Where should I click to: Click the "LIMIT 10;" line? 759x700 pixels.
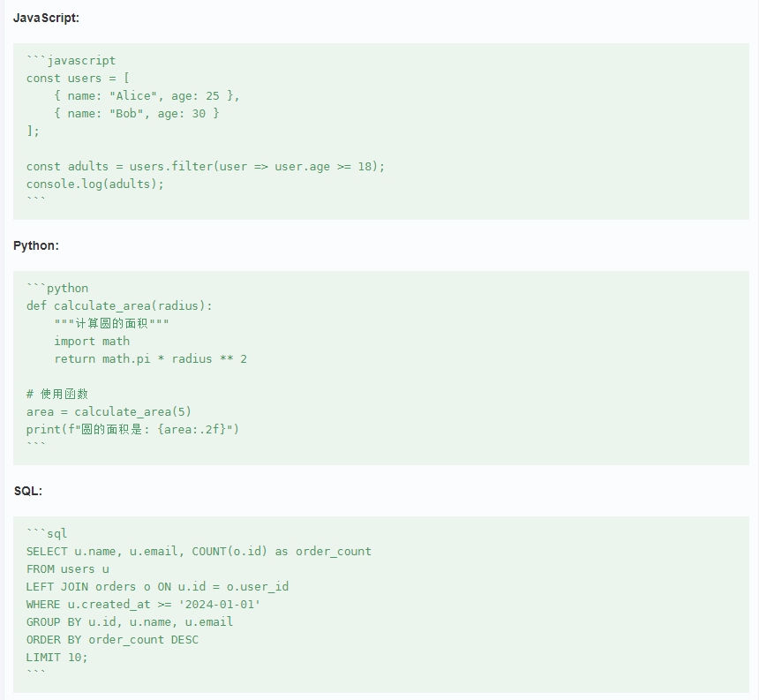point(57,657)
